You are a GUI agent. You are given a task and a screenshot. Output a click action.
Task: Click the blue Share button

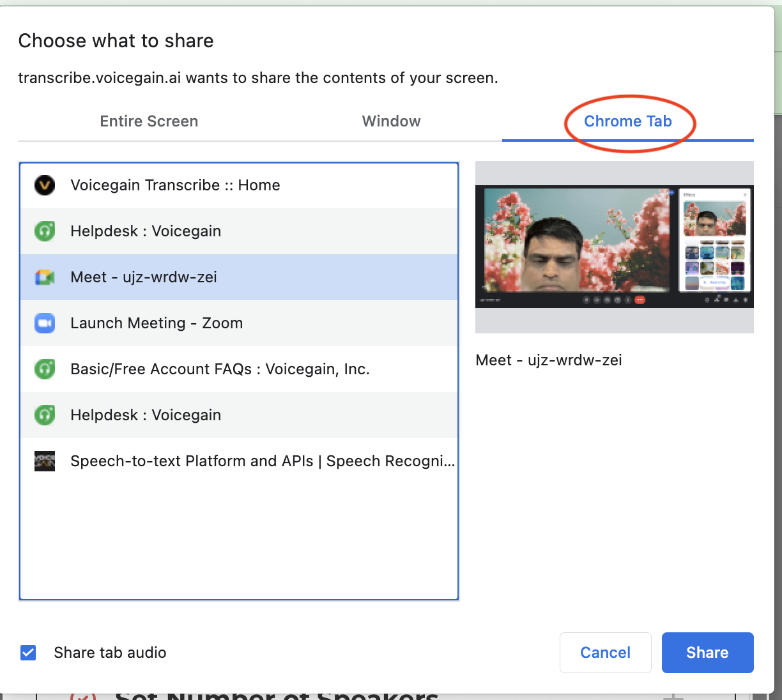tap(708, 653)
